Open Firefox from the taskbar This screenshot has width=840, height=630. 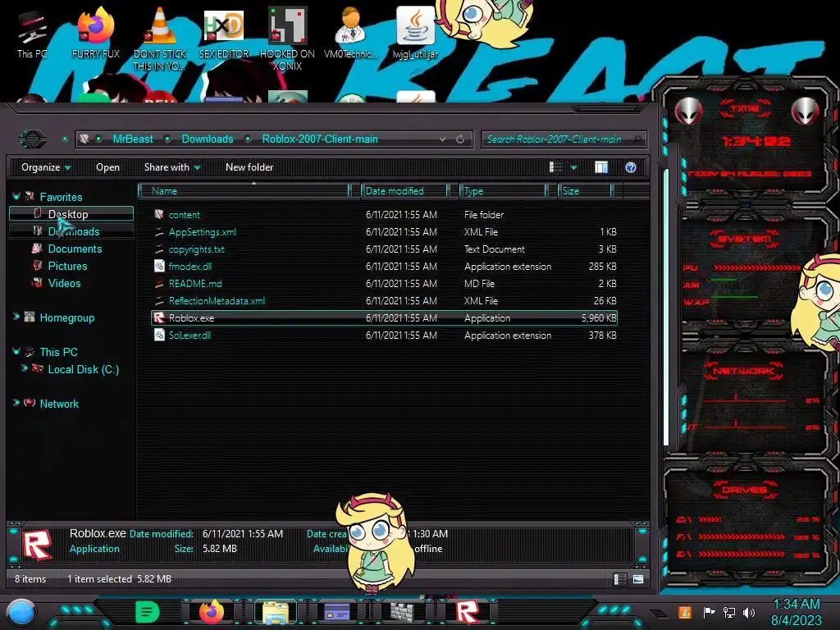(212, 612)
